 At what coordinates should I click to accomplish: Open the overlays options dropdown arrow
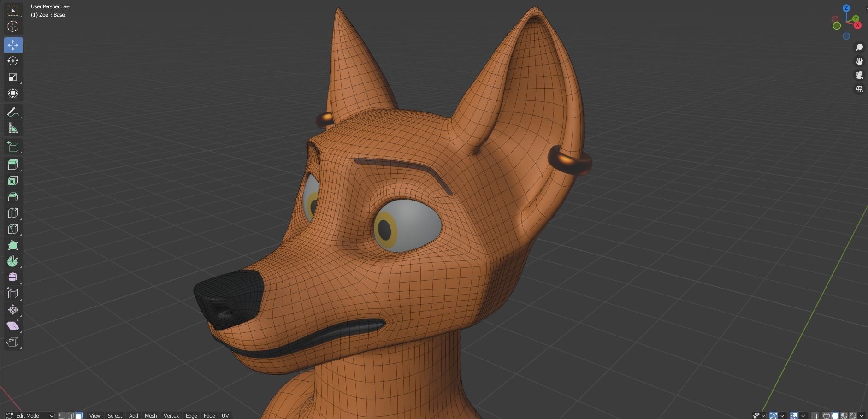(x=803, y=416)
